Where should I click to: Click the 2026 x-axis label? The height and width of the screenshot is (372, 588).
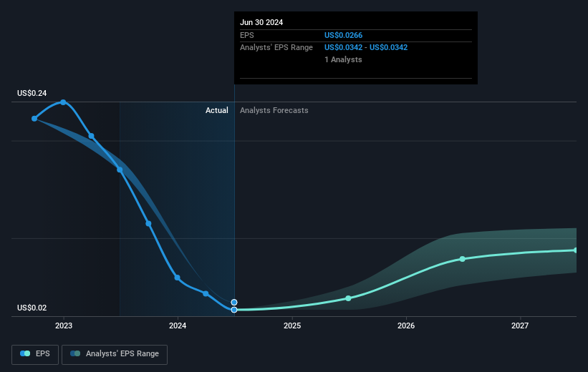point(406,326)
